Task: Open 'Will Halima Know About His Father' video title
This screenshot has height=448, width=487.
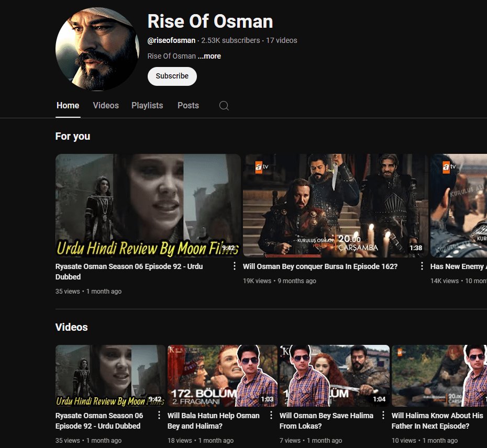Action: point(437,421)
